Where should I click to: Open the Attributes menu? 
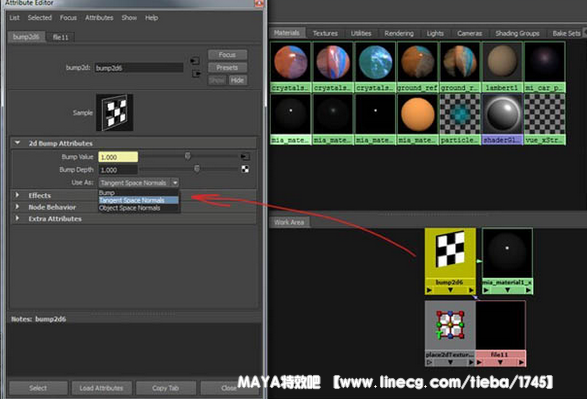(99, 18)
